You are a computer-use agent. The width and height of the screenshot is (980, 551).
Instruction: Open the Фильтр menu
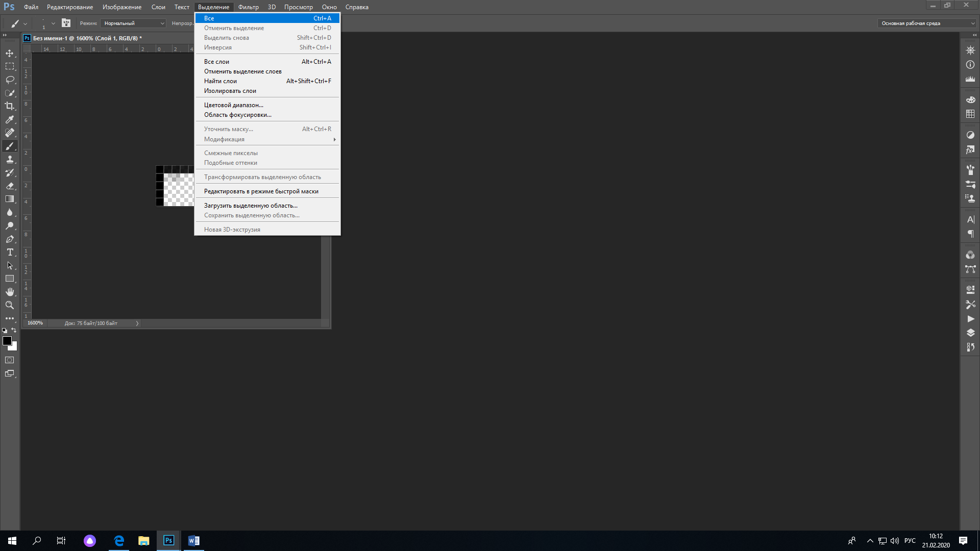click(248, 7)
